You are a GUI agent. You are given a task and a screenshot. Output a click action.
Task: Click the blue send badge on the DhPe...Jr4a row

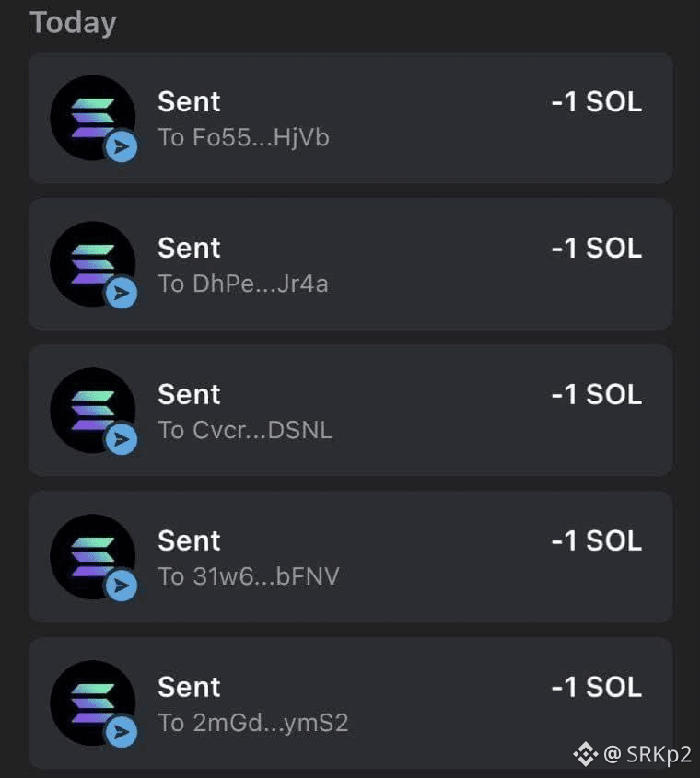(x=122, y=293)
